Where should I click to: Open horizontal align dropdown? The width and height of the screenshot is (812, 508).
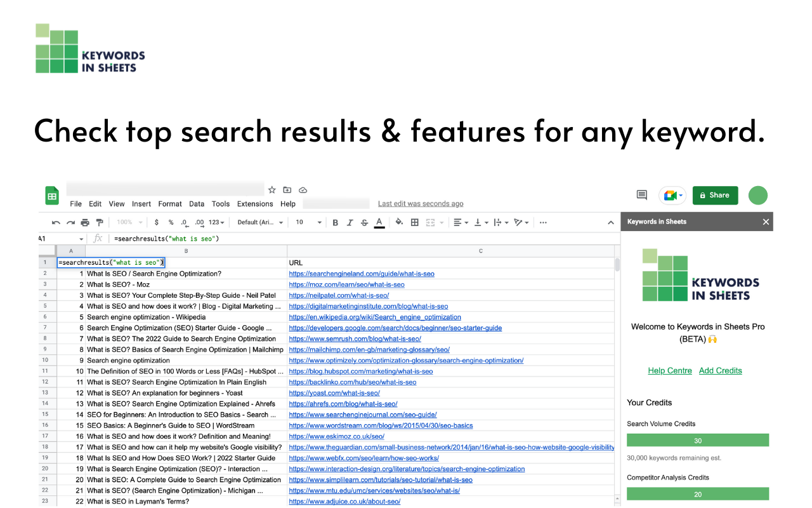(x=461, y=222)
